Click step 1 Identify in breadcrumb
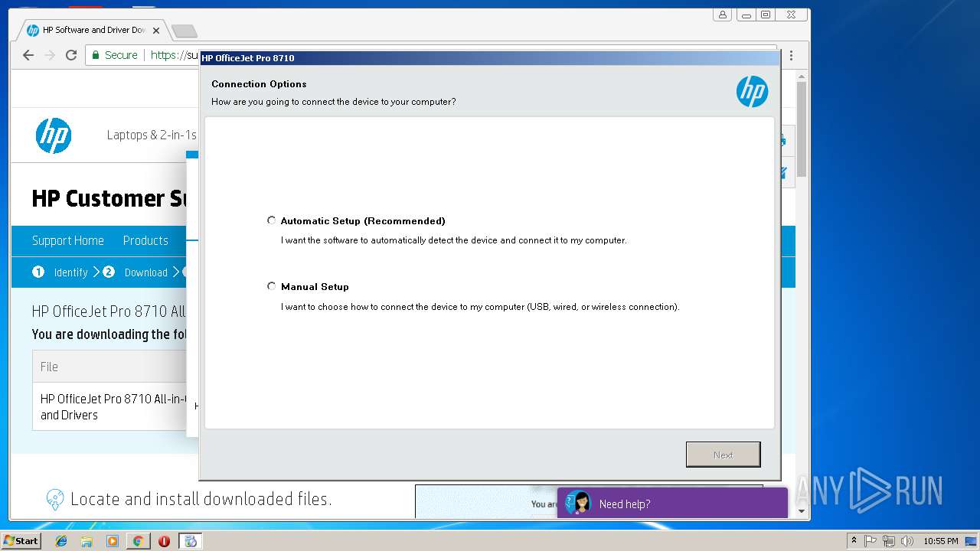 click(61, 272)
